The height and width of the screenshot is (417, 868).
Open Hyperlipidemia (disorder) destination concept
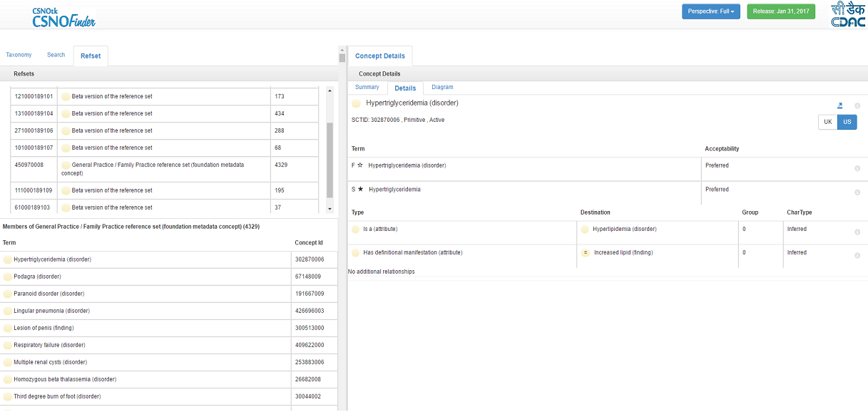click(x=625, y=229)
